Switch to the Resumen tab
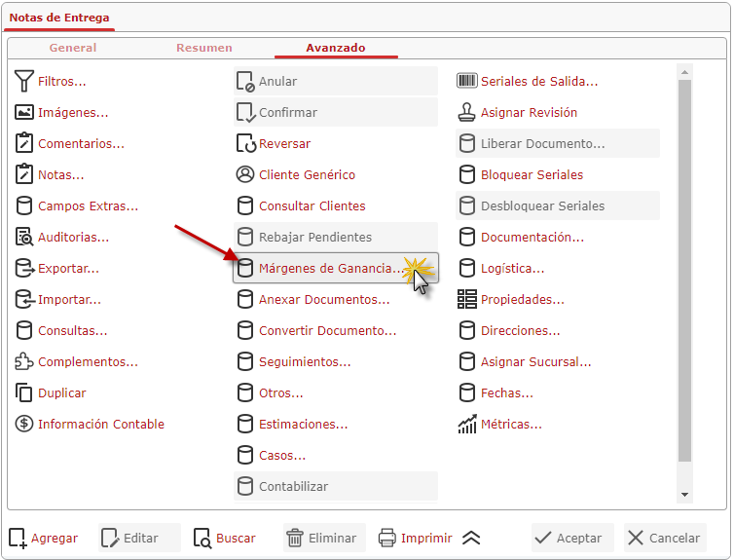This screenshot has width=734, height=560. click(204, 48)
